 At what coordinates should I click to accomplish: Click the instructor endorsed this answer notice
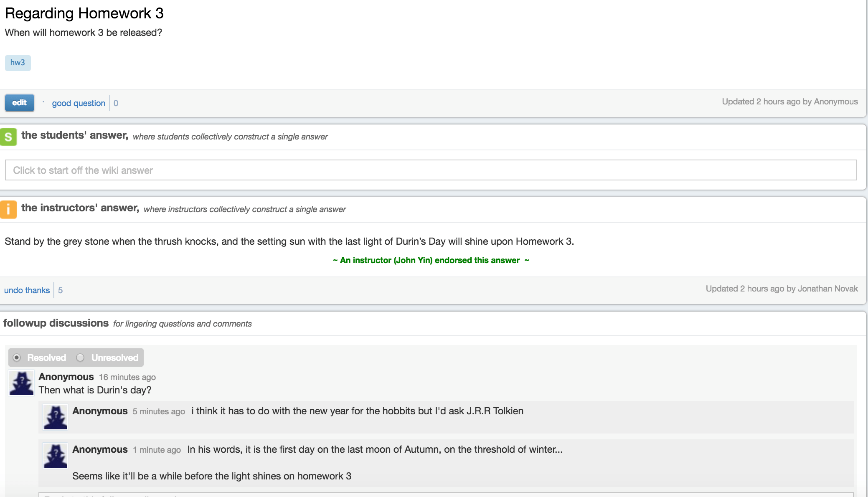[x=431, y=260]
